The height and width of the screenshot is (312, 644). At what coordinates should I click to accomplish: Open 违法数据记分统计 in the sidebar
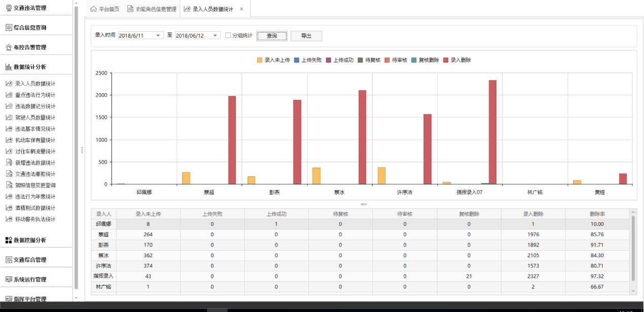35,106
